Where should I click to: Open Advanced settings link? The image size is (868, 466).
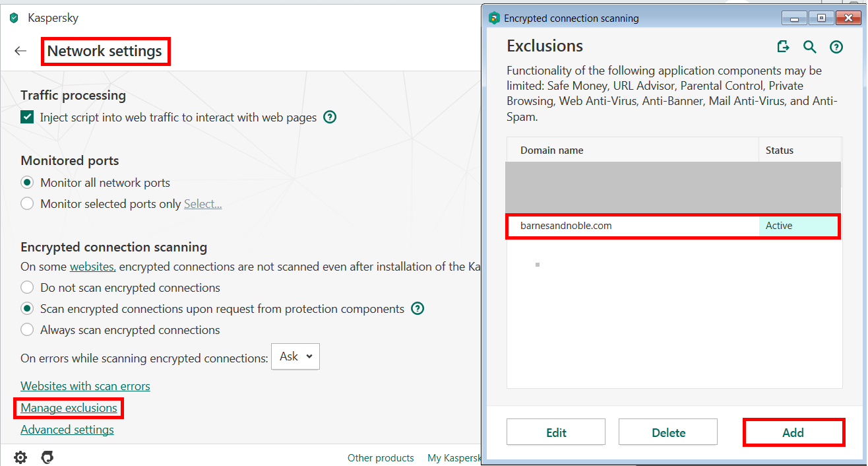coord(67,430)
